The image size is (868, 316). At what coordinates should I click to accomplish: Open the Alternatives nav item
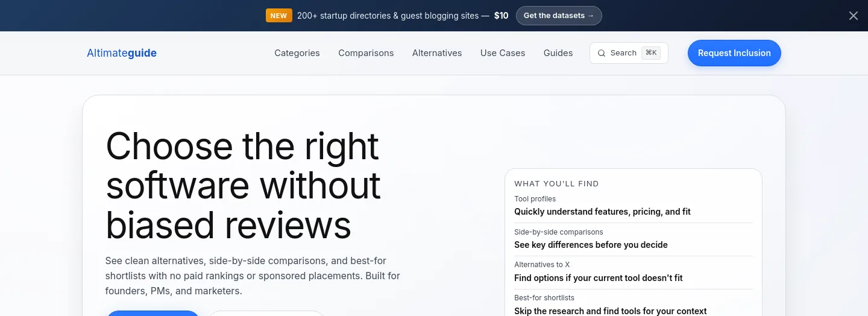tap(437, 53)
